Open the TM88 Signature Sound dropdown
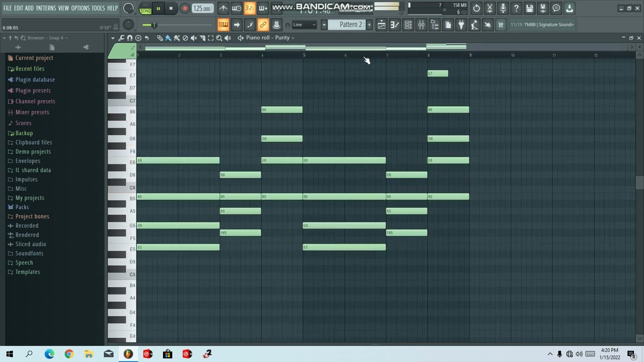 (x=542, y=25)
